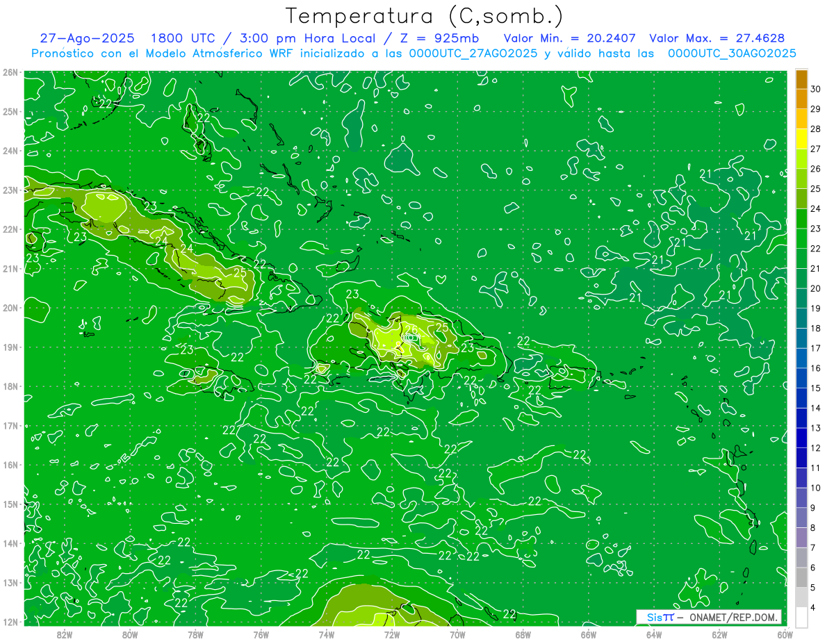Image resolution: width=834 pixels, height=644 pixels.
Task: Click the "12" value on the color scale
Action: coord(816,447)
